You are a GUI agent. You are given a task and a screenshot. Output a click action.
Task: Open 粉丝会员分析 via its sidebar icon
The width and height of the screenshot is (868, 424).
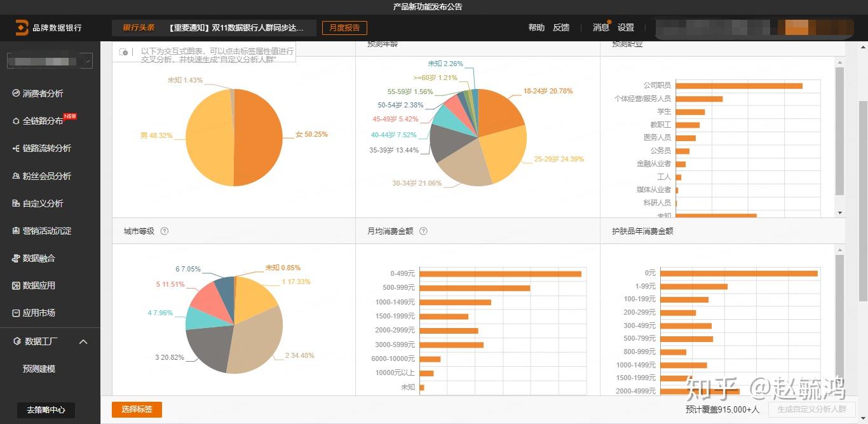(x=17, y=176)
